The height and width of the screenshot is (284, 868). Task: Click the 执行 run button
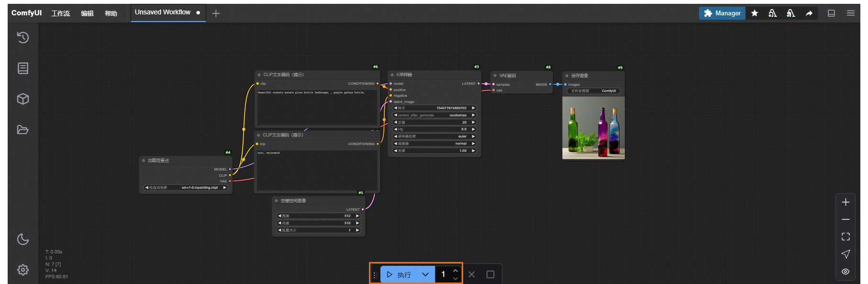coord(400,274)
